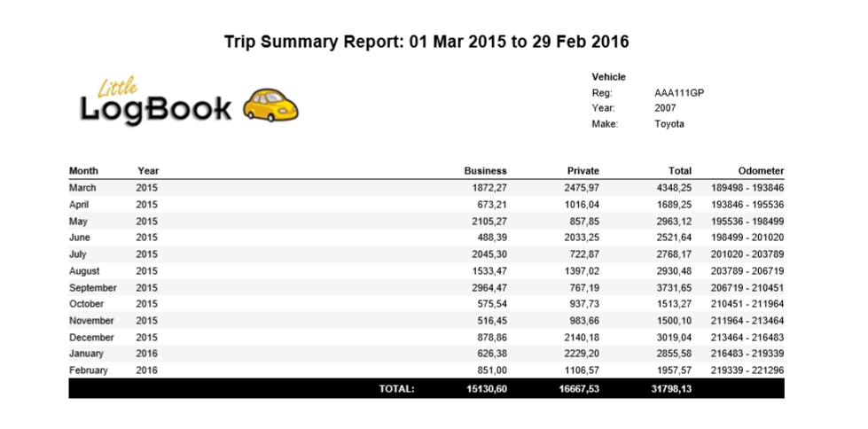Select the Odometer column header

coord(761,170)
